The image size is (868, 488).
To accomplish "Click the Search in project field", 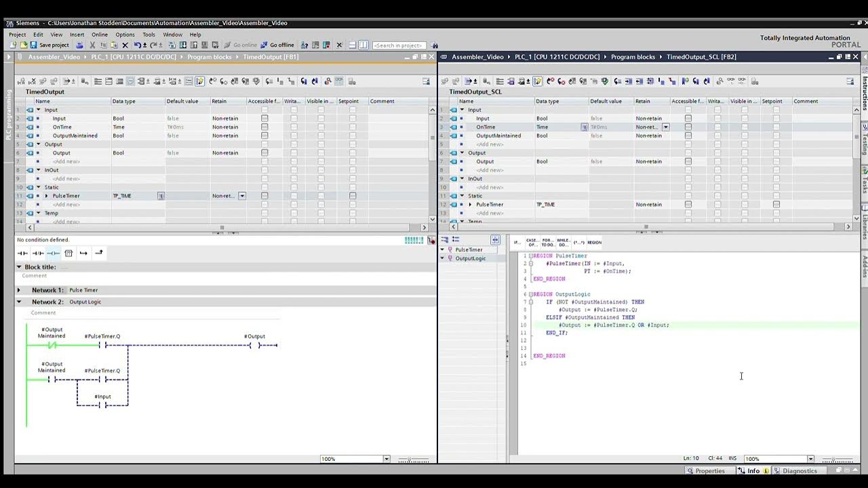I will (399, 45).
